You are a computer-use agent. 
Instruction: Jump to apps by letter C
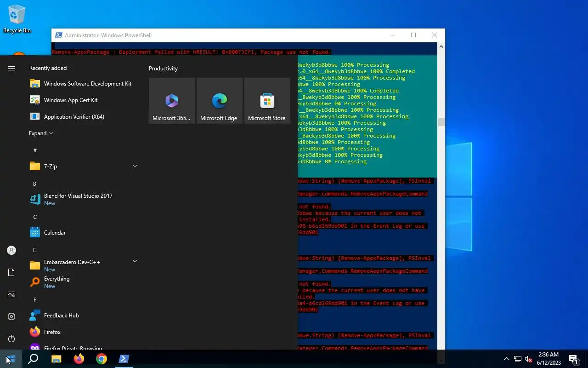coord(35,217)
